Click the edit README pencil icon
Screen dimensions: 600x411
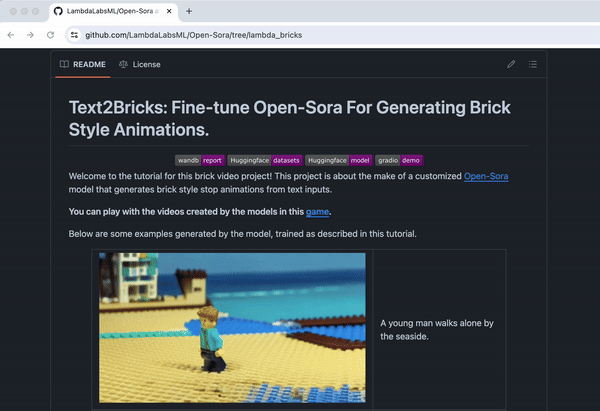pos(511,64)
